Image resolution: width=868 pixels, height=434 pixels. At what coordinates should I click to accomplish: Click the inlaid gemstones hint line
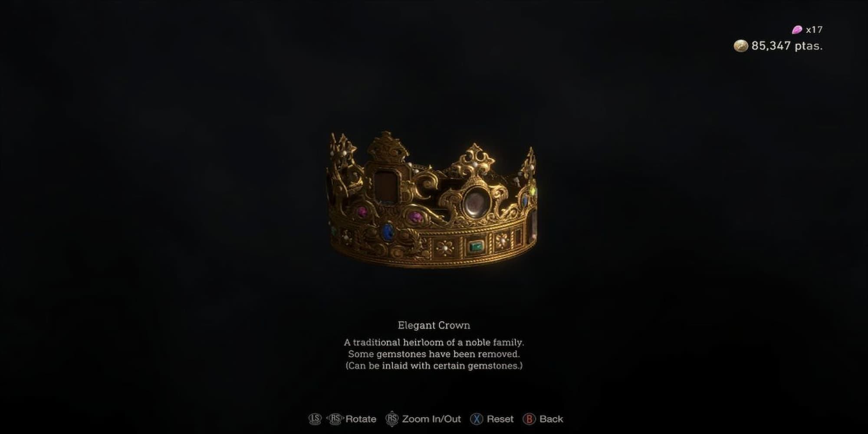tap(434, 365)
